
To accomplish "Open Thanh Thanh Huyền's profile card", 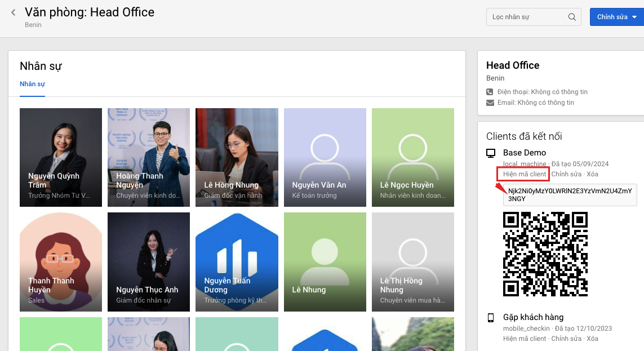I will tap(61, 262).
